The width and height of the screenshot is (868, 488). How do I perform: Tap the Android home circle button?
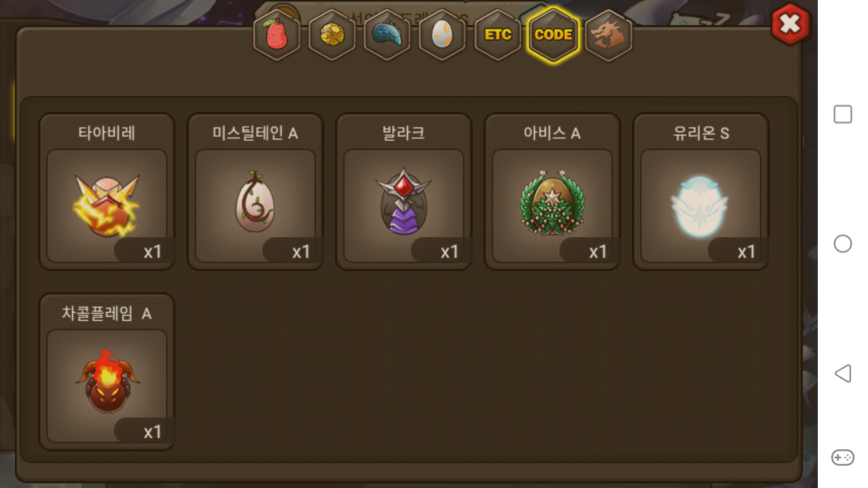[843, 244]
